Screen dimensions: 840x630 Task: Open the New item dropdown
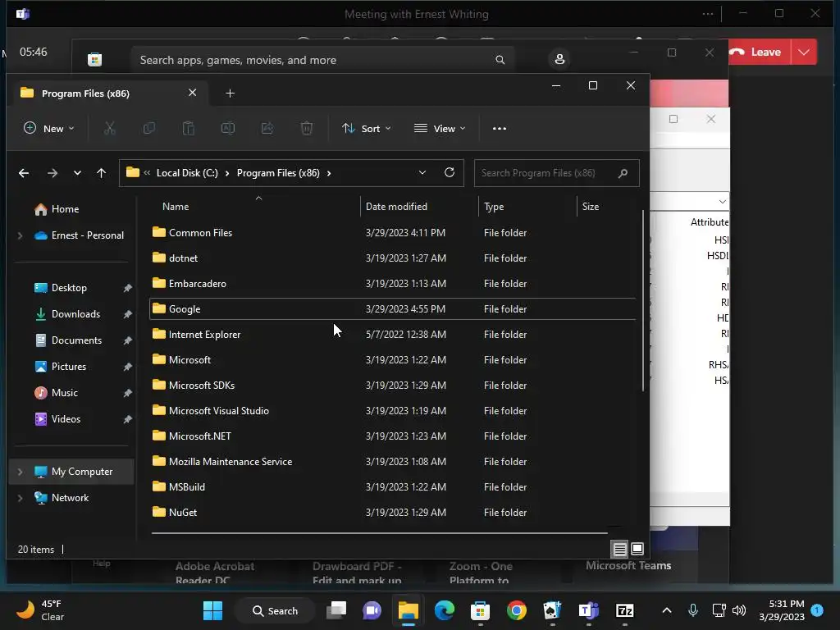[49, 129]
